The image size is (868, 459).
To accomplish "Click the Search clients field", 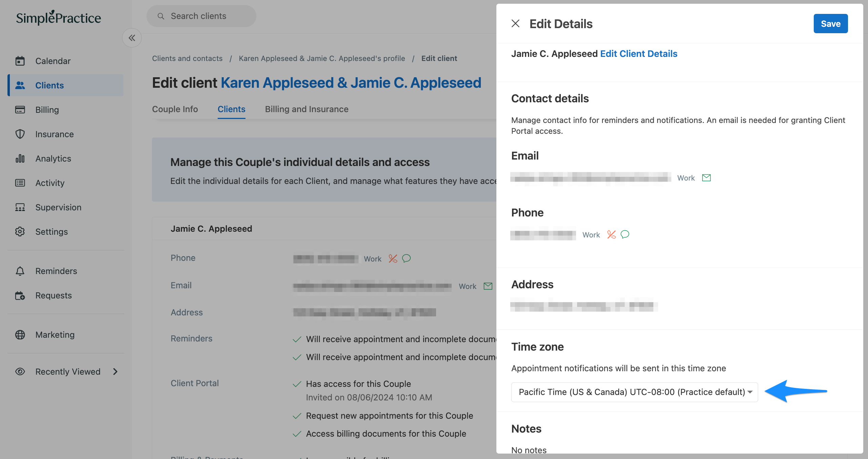I will (201, 16).
